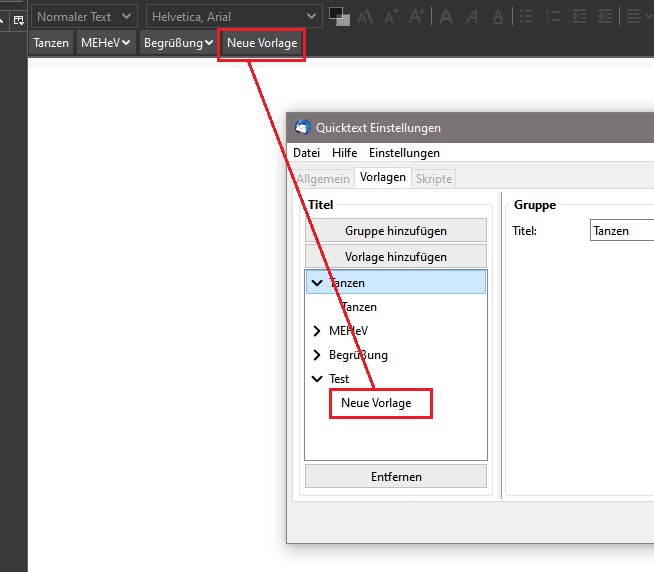Open the Einstellungen menu in Quicktext
654x572 pixels.
[x=404, y=153]
